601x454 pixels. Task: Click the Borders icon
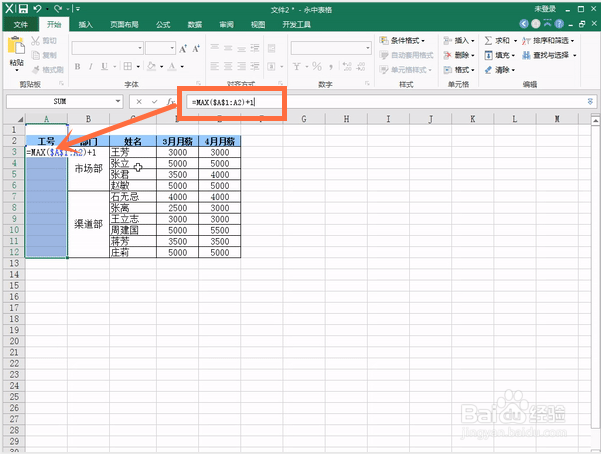click(x=128, y=66)
